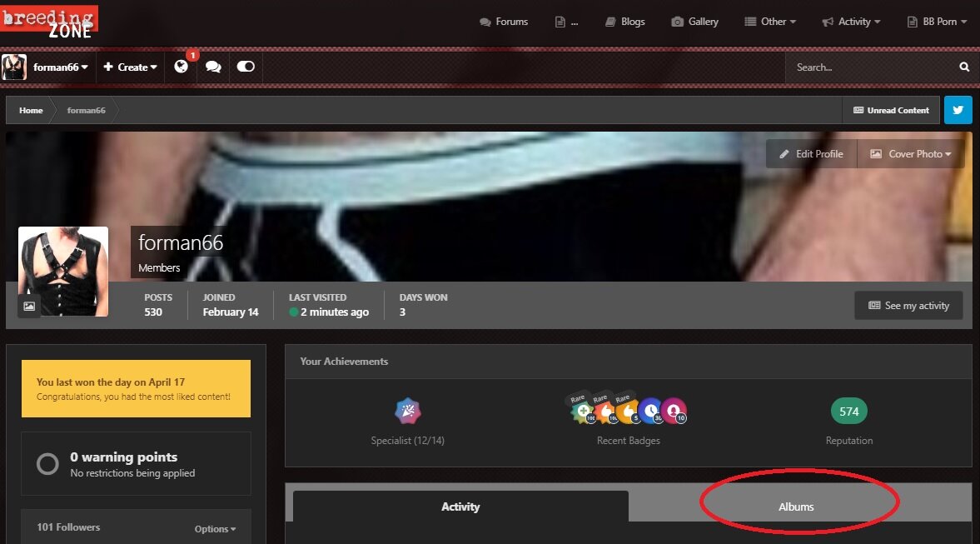Open the followers Options dropdown
The image size is (980, 544).
(x=215, y=529)
